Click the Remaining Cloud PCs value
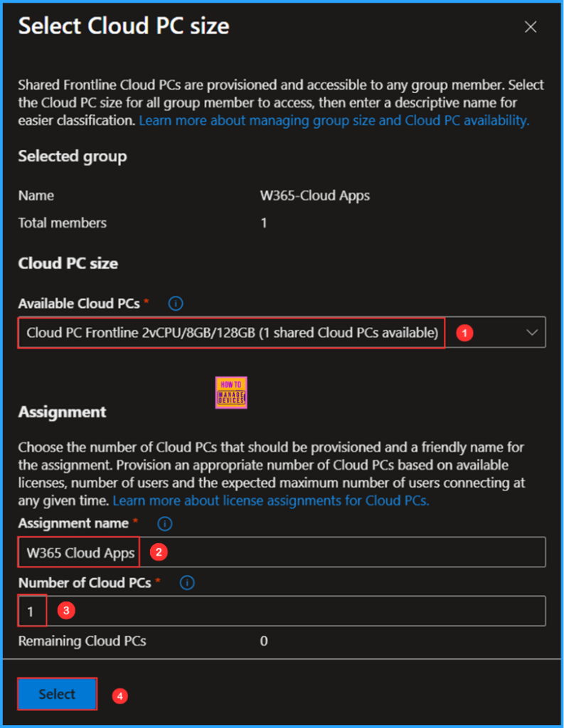 coord(264,641)
